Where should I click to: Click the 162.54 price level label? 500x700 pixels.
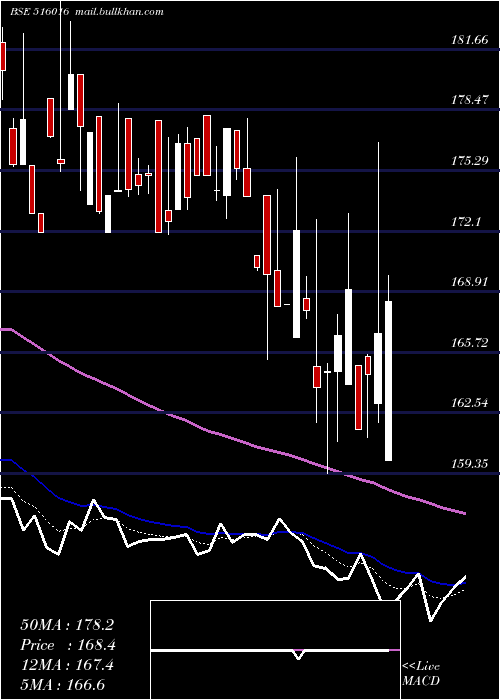point(470,403)
